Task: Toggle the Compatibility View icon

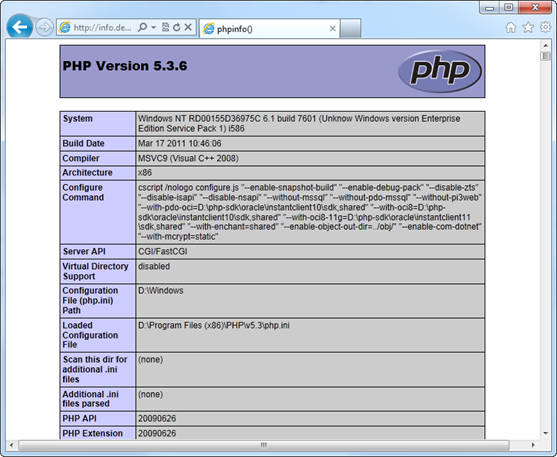Action: (x=165, y=27)
